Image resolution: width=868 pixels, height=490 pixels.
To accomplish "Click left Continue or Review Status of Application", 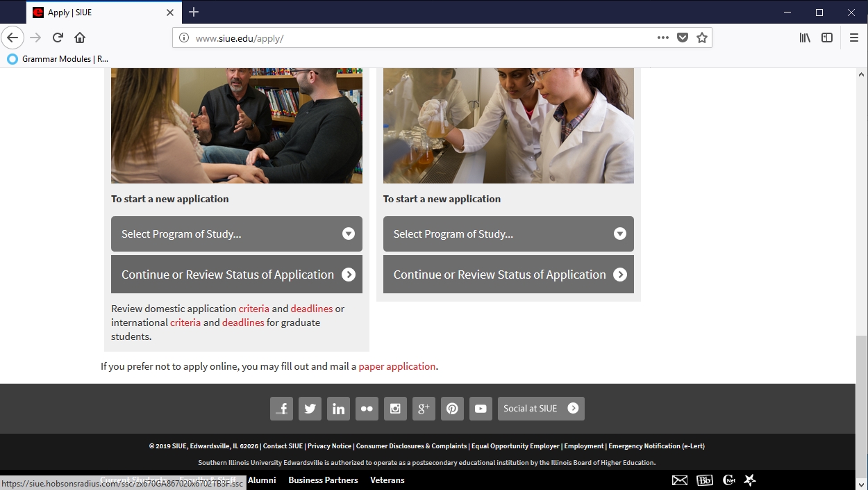I will tap(237, 275).
